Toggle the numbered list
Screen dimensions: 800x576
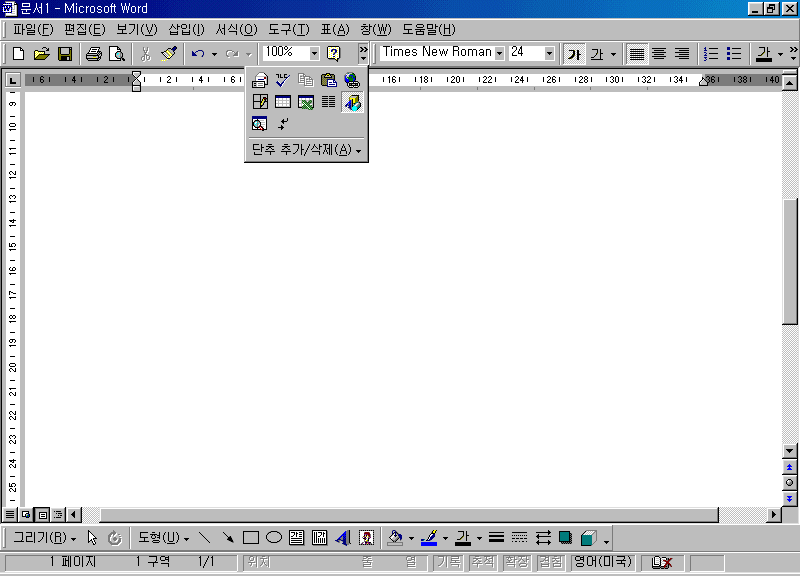click(x=711, y=54)
